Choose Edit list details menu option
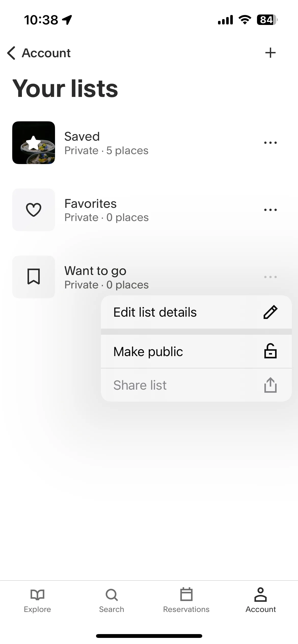This screenshot has height=644, width=298. (196, 312)
